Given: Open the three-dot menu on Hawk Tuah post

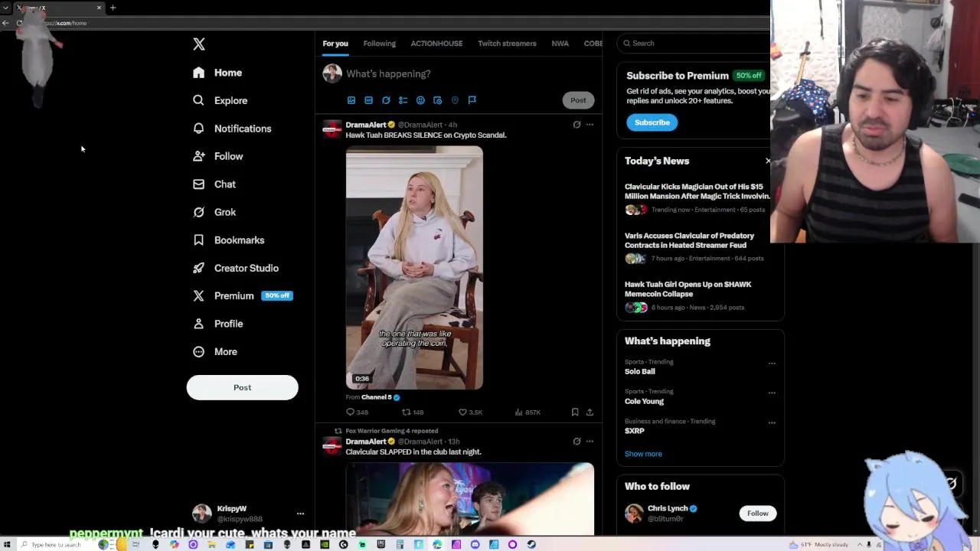Looking at the screenshot, I should pos(590,125).
